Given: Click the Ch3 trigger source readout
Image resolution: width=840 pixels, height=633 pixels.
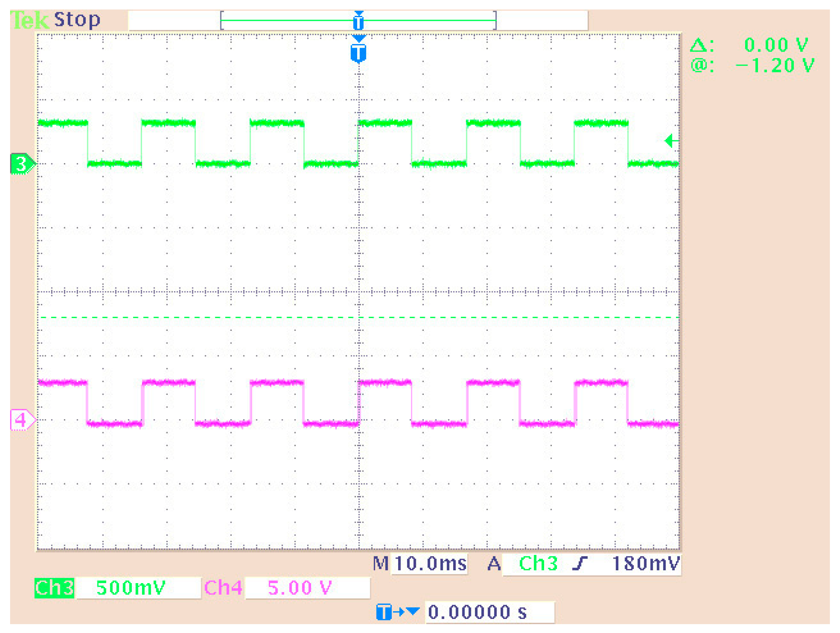Looking at the screenshot, I should (x=538, y=563).
